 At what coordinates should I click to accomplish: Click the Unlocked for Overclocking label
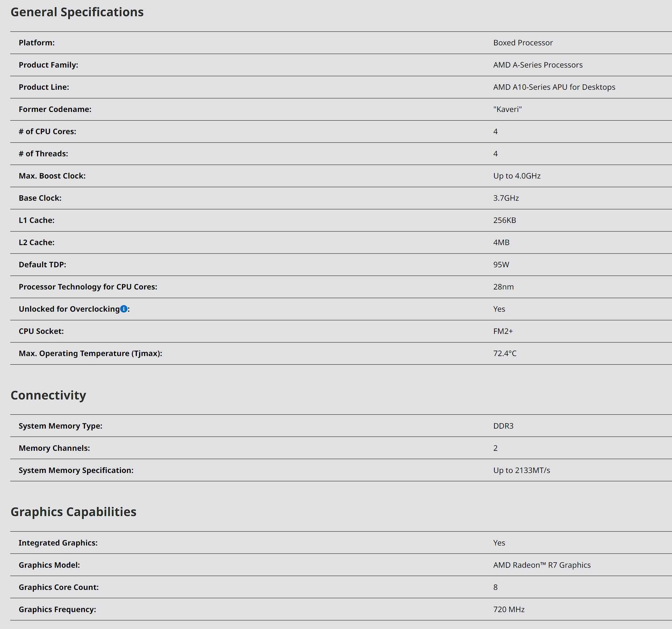click(69, 309)
